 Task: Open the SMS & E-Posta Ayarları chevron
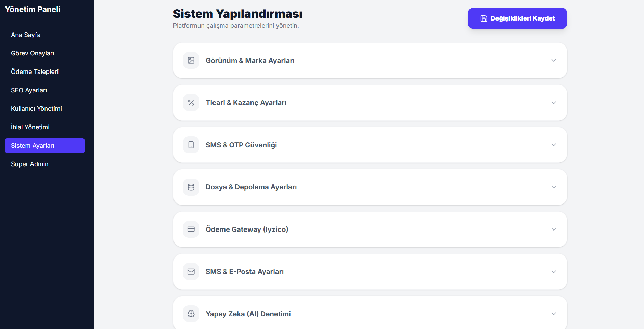click(x=553, y=272)
